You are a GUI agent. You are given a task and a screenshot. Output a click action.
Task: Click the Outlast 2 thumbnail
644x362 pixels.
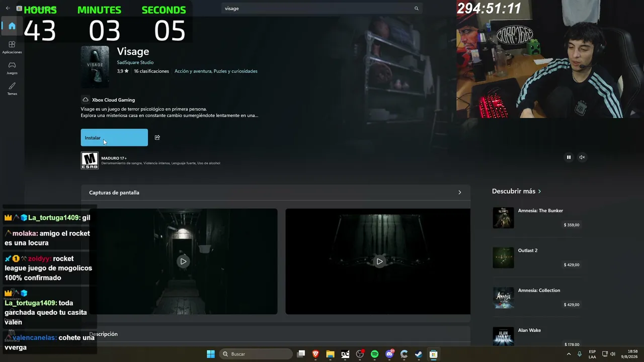point(503,257)
